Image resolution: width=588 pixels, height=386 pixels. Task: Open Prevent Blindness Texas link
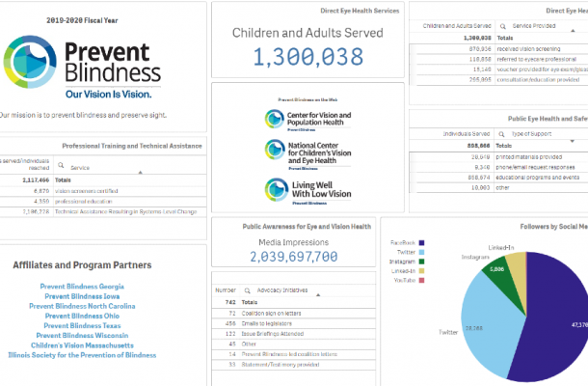pos(82,325)
